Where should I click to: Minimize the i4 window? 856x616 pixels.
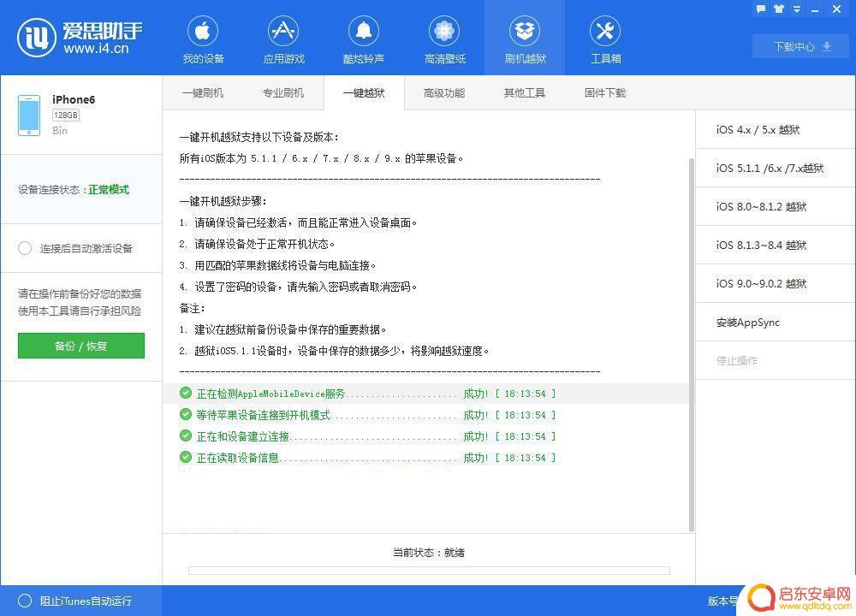pyautogui.click(x=815, y=9)
